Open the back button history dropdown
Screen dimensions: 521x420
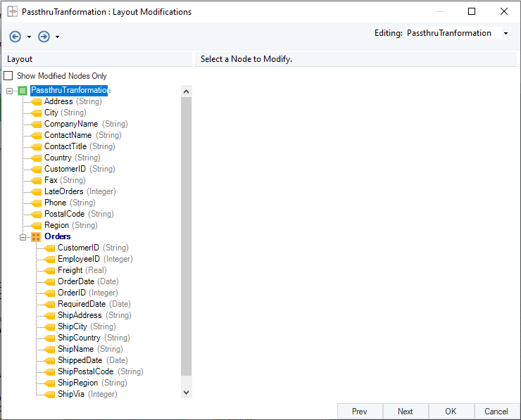pos(29,37)
